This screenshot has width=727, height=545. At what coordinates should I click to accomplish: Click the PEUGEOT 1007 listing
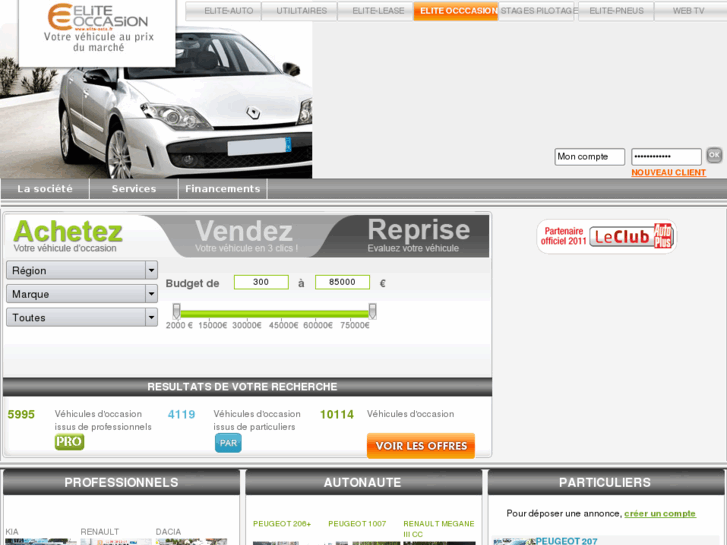pyautogui.click(x=357, y=524)
